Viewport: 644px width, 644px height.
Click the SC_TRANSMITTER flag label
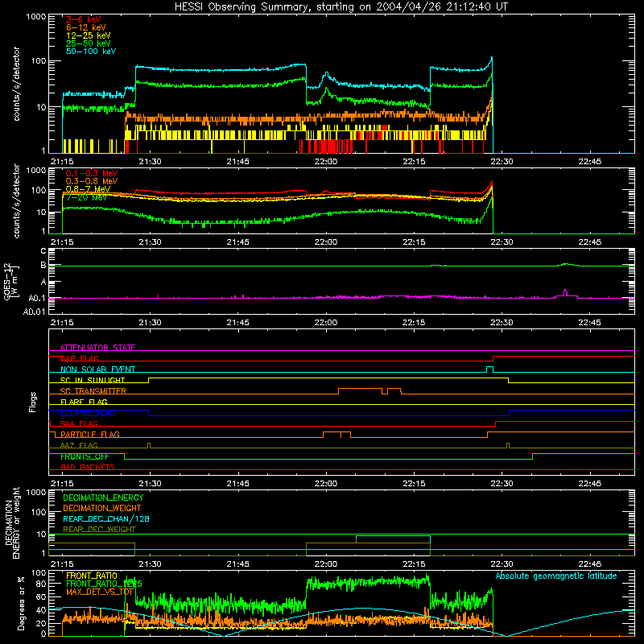[93, 391]
